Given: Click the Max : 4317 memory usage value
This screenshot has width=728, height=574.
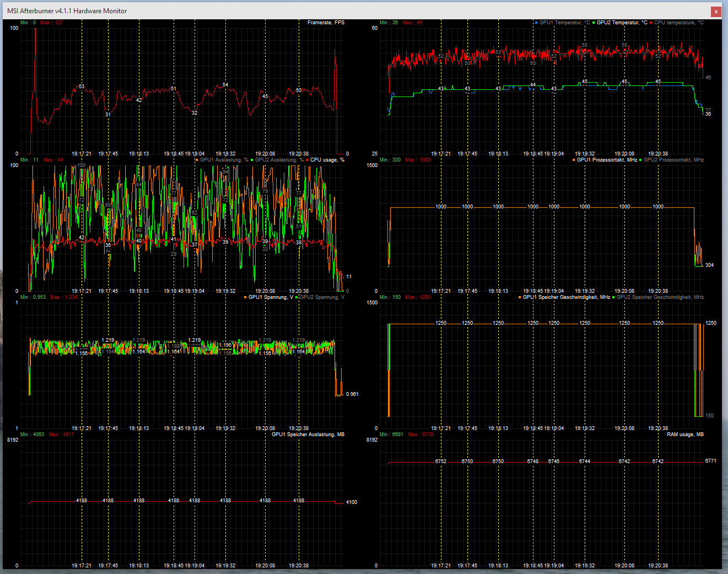Looking at the screenshot, I should [x=61, y=434].
